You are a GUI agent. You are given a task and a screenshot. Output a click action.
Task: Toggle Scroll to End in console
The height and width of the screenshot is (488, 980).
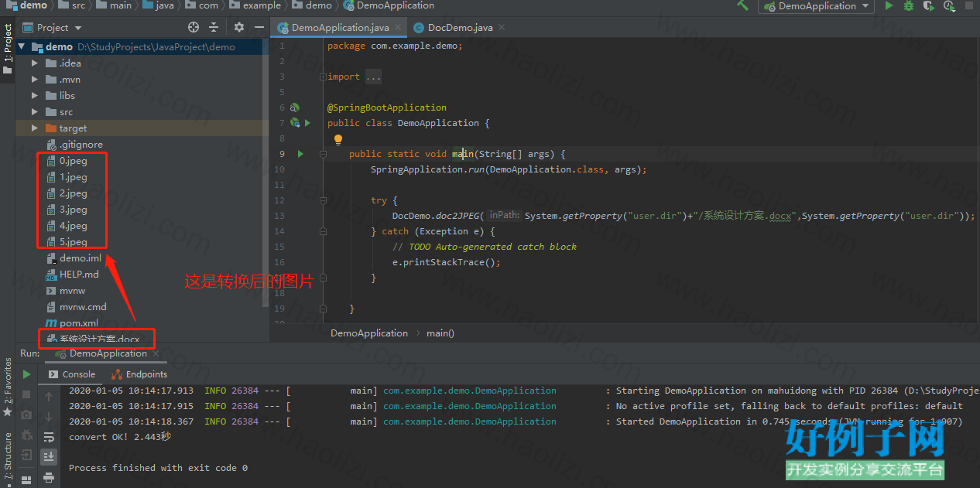[x=49, y=457]
